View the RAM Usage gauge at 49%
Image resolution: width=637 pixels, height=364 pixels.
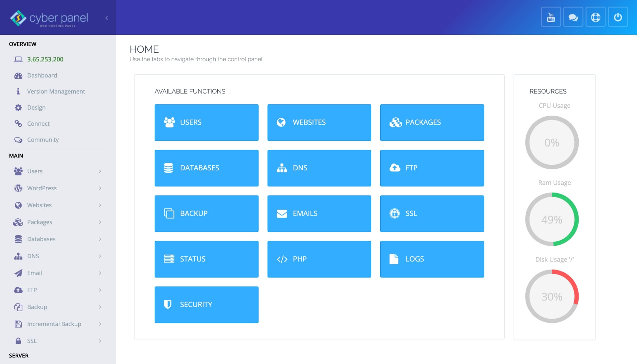[552, 219]
